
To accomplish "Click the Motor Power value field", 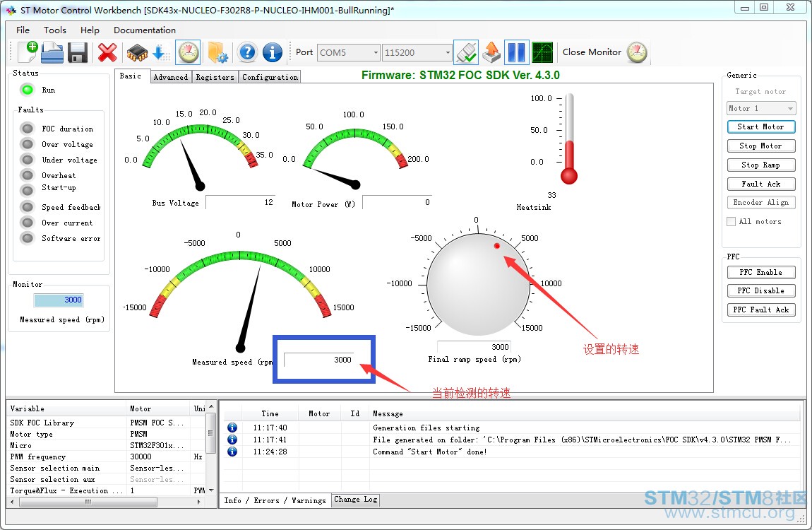I will [397, 202].
